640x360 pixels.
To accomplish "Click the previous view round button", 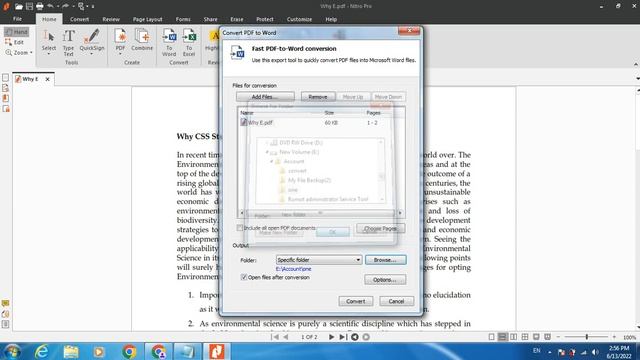I will pyautogui.click(x=355, y=337).
